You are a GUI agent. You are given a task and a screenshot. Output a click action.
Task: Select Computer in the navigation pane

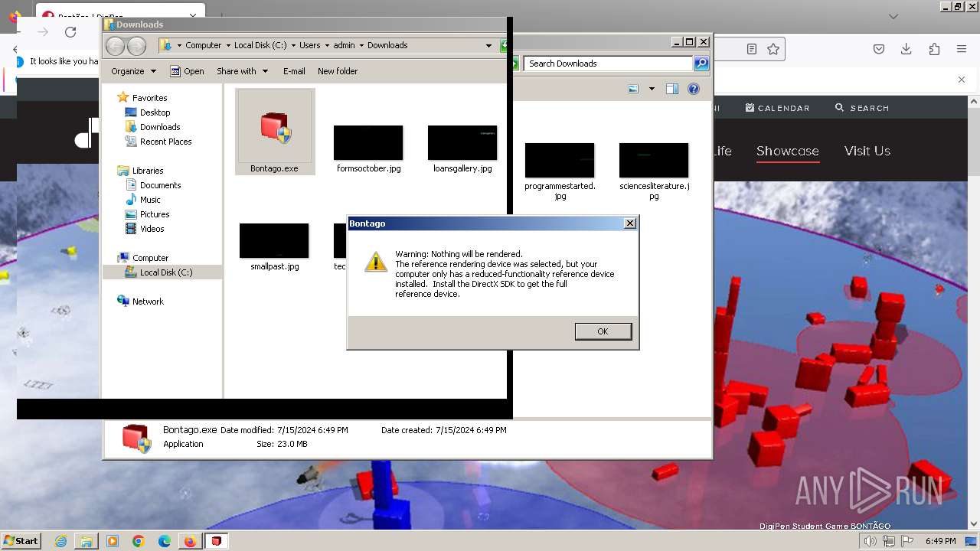click(150, 258)
